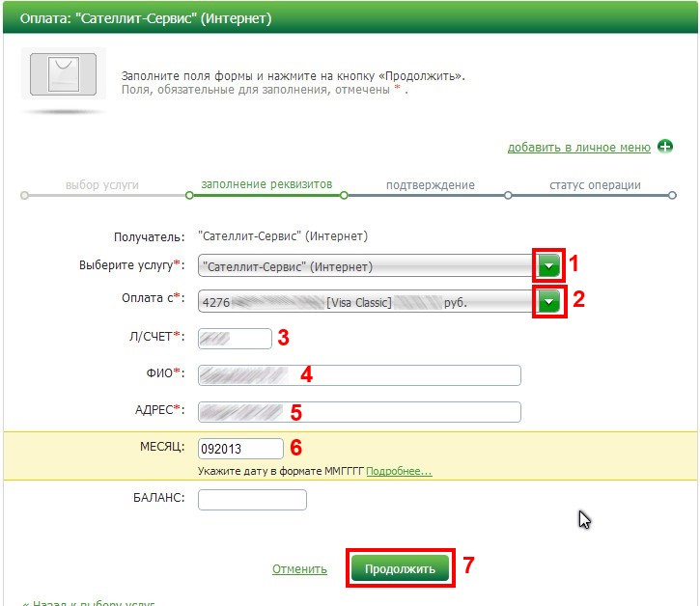The height and width of the screenshot is (606, 700).
Task: Open the Подробнее link for date format
Action: [x=399, y=471]
